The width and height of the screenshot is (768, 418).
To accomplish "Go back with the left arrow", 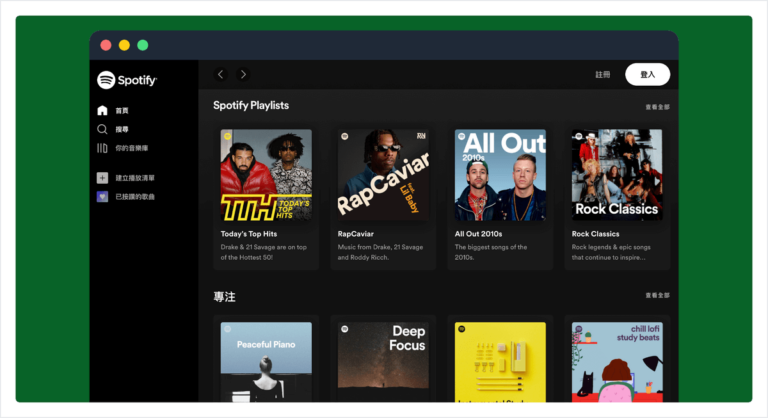I will coord(220,74).
